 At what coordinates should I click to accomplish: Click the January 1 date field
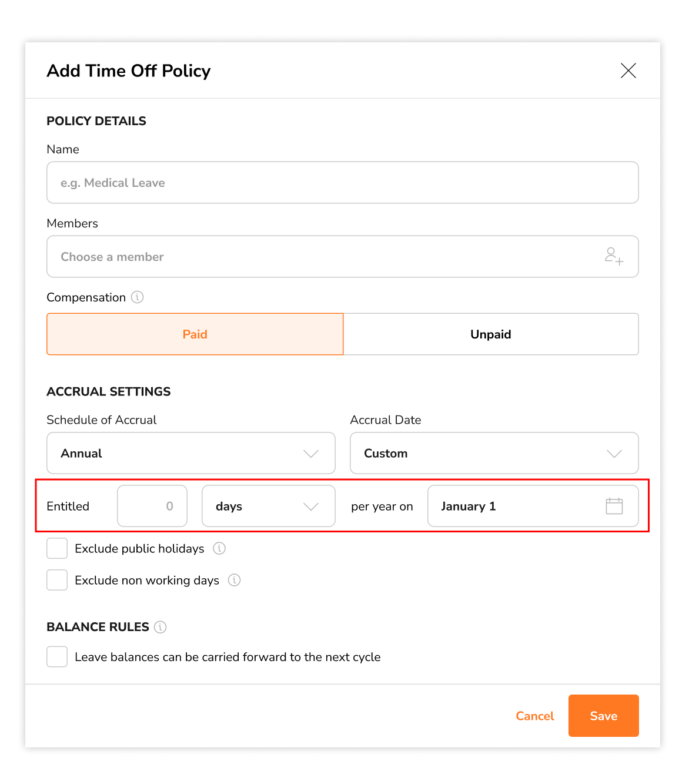click(x=533, y=506)
